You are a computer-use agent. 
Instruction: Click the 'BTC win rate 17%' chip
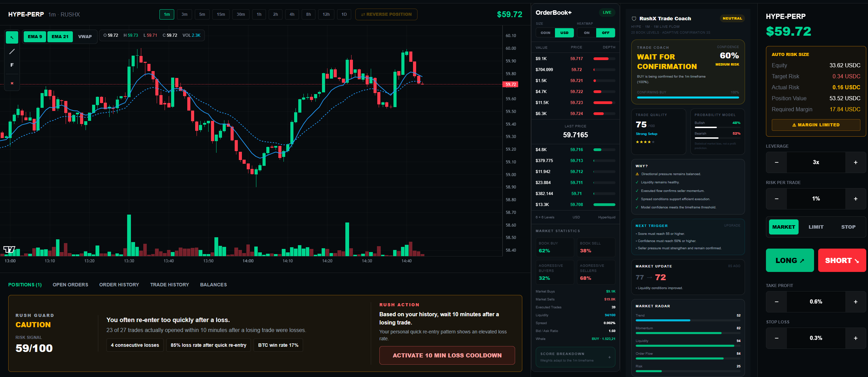(278, 345)
